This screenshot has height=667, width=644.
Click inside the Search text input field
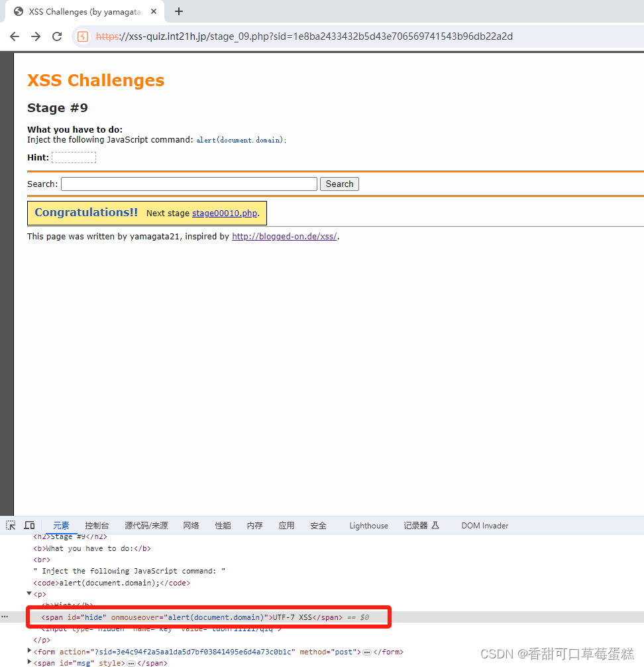tap(188, 184)
